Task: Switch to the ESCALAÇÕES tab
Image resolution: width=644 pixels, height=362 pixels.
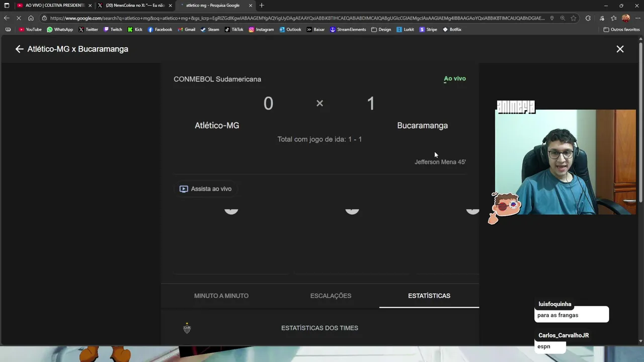Action: coord(331,296)
